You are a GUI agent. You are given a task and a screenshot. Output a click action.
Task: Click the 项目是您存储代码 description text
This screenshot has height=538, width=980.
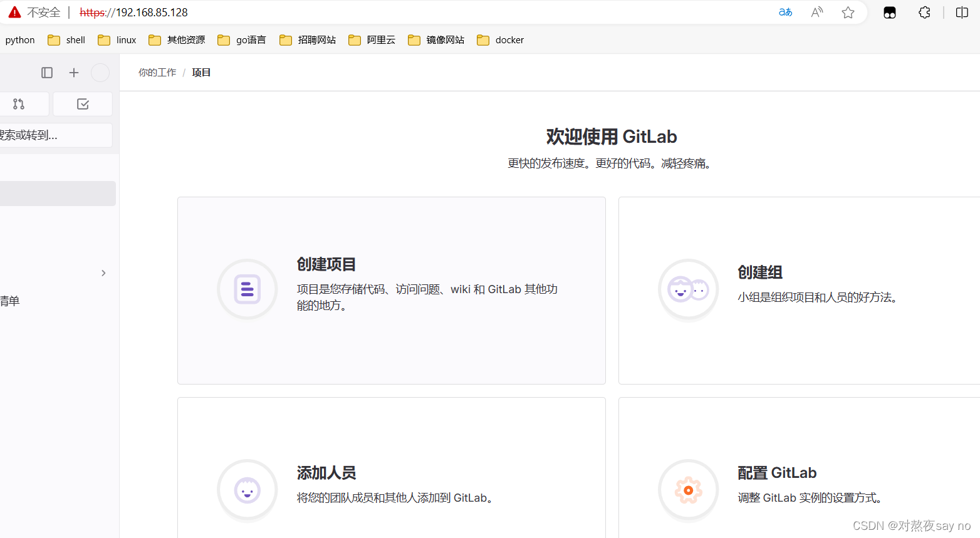click(x=427, y=297)
